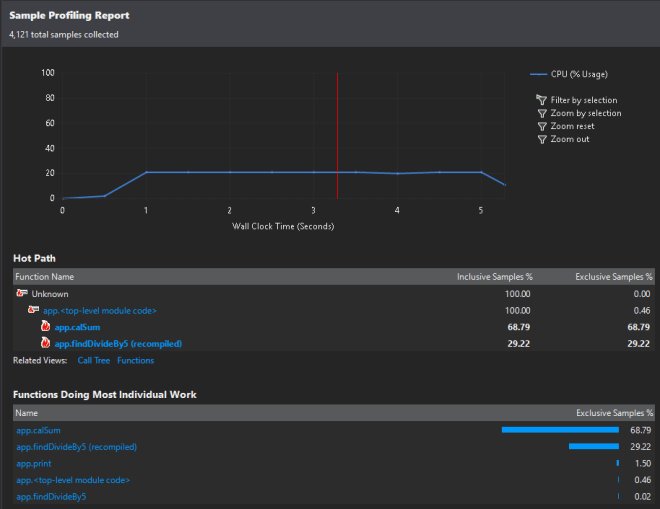The image size is (660, 509).
Task: Click the 68.79 bar for app.calSum
Action: [x=560, y=430]
